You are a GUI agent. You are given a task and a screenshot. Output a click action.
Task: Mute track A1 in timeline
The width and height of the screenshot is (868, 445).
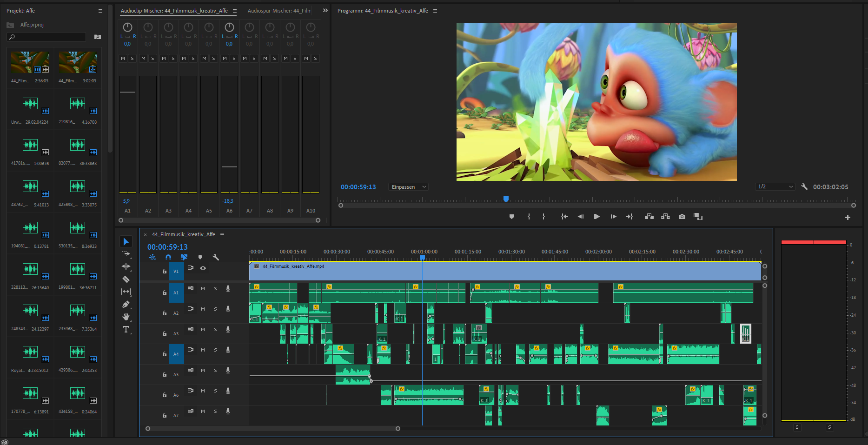203,289
